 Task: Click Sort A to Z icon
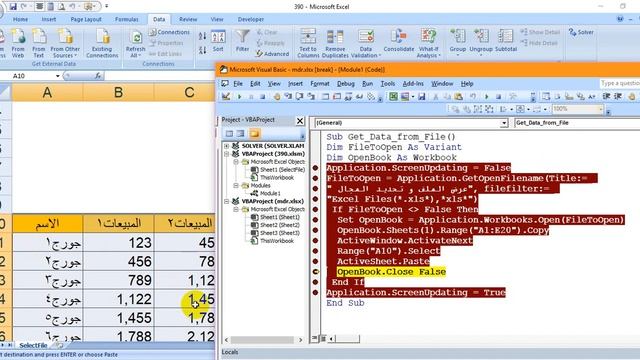202,36
